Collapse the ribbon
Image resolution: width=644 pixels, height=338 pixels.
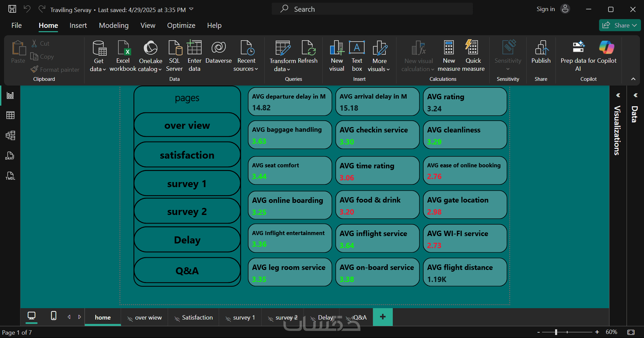[x=633, y=79]
